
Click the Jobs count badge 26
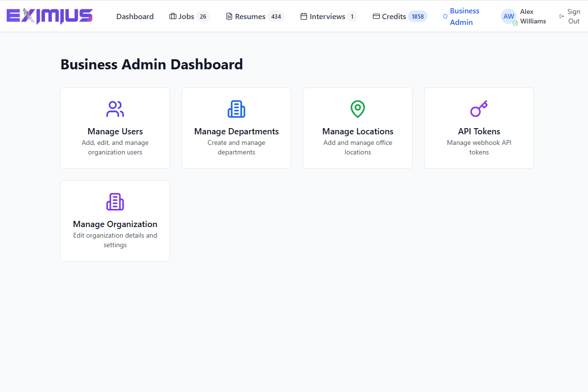203,17
